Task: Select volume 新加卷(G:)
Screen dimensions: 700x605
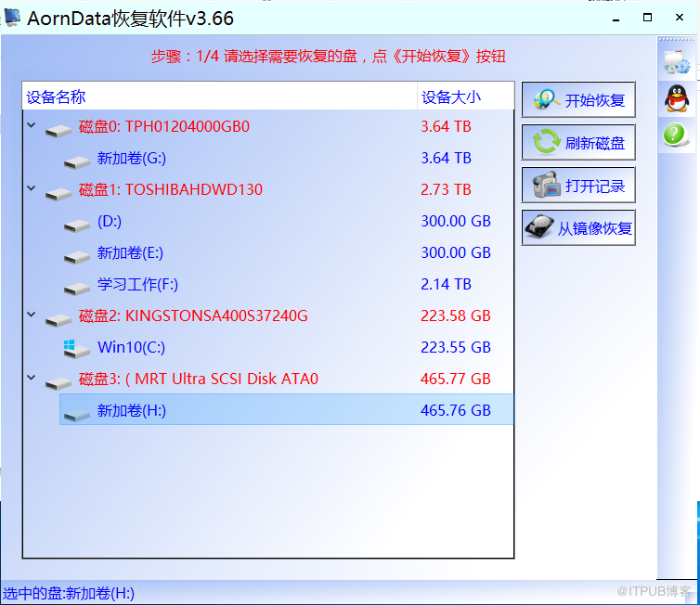Action: point(132,159)
